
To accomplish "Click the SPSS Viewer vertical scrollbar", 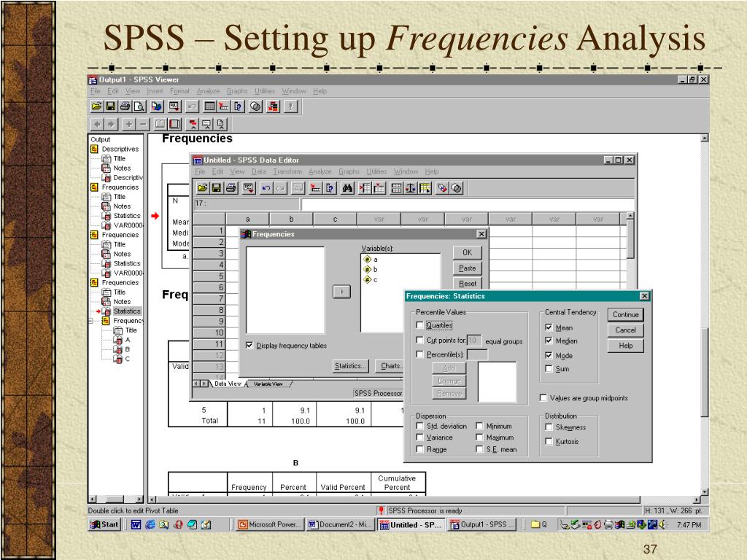I will [x=705, y=315].
